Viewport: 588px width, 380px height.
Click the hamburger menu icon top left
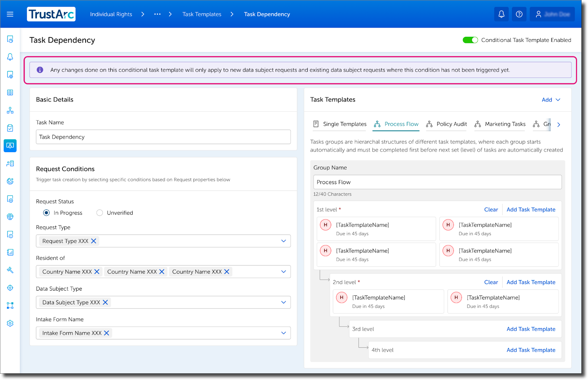point(10,14)
